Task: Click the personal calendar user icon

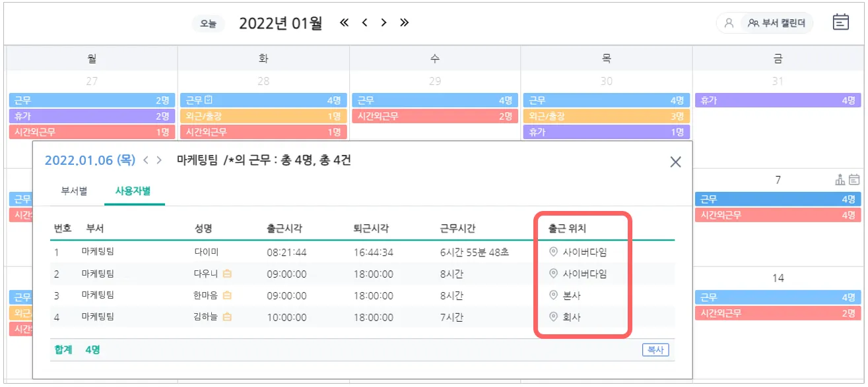Action: [729, 23]
